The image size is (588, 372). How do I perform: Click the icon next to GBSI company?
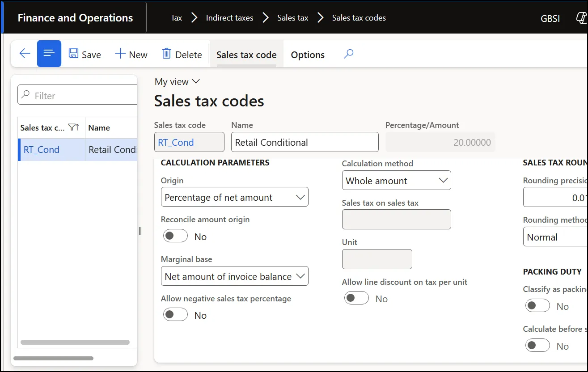(x=582, y=18)
